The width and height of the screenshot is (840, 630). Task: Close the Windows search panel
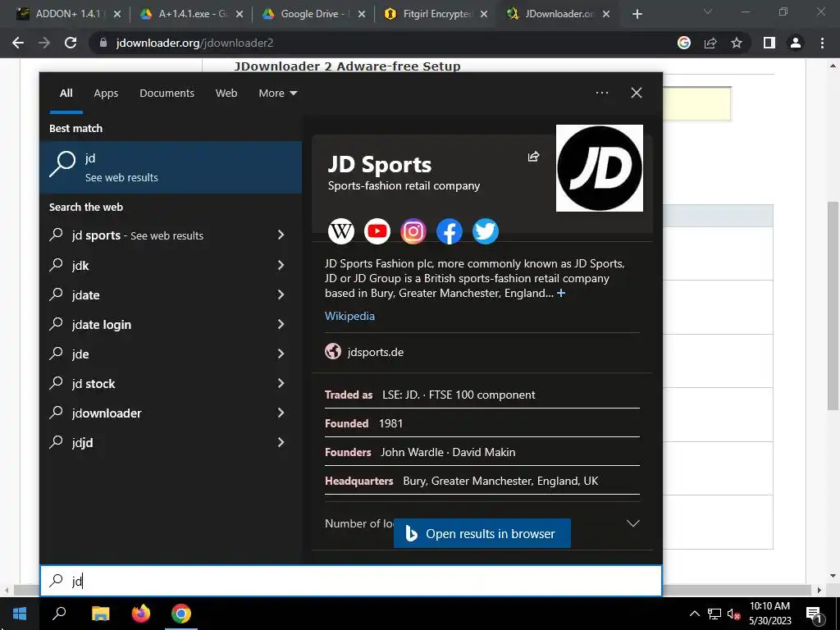637,93
